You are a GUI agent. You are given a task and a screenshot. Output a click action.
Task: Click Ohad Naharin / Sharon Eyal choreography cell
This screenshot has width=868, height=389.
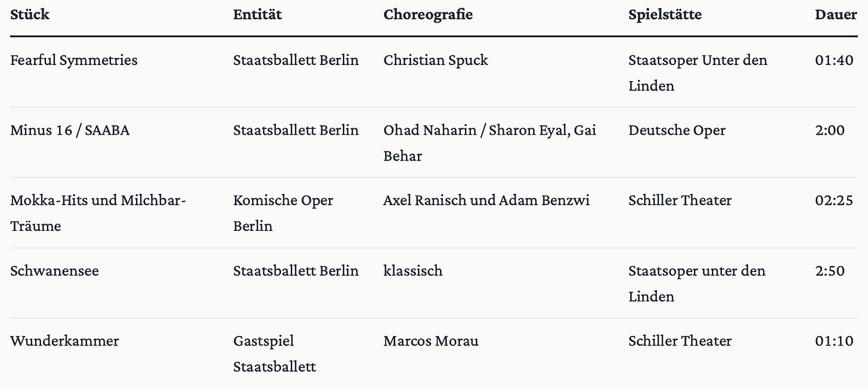pos(490,143)
